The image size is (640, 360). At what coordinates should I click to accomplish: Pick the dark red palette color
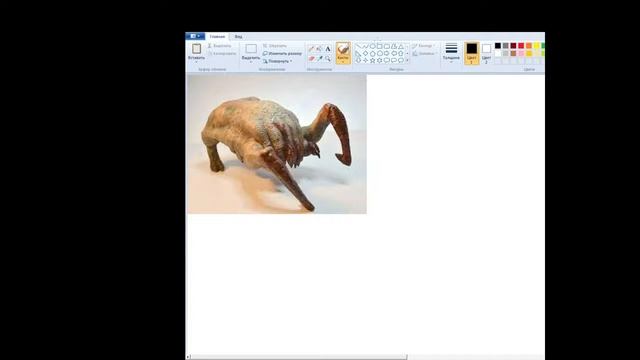[x=513, y=46]
